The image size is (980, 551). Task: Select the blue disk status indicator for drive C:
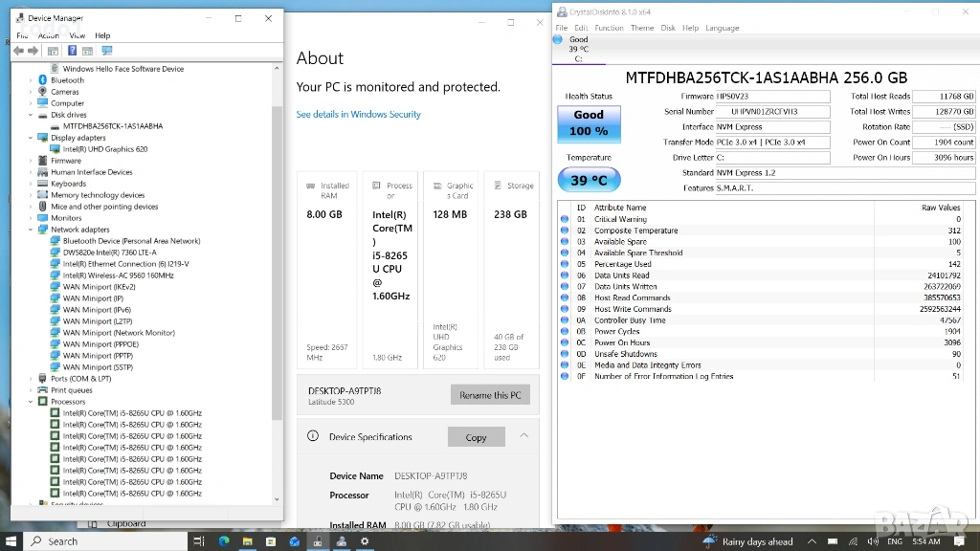point(558,39)
